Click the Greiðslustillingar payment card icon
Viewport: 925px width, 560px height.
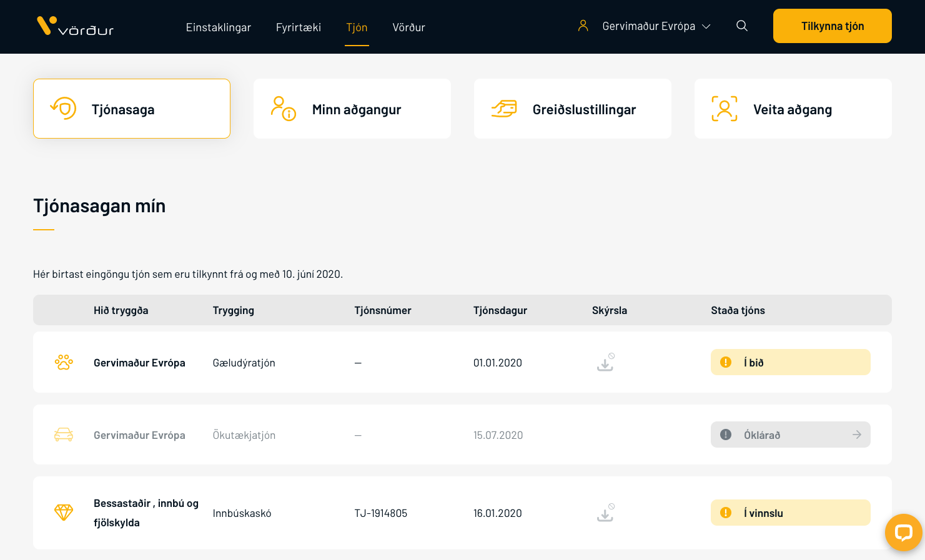point(504,109)
